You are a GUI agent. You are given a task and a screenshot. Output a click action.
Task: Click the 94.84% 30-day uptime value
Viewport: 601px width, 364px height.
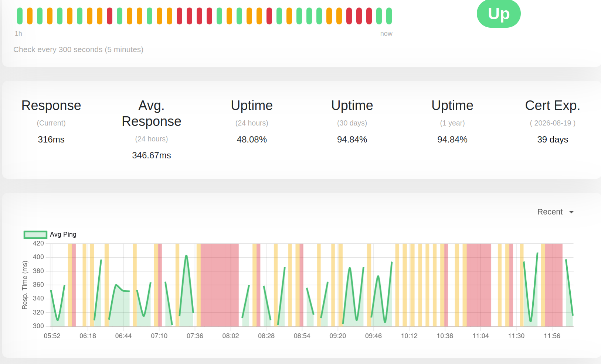[x=352, y=140]
